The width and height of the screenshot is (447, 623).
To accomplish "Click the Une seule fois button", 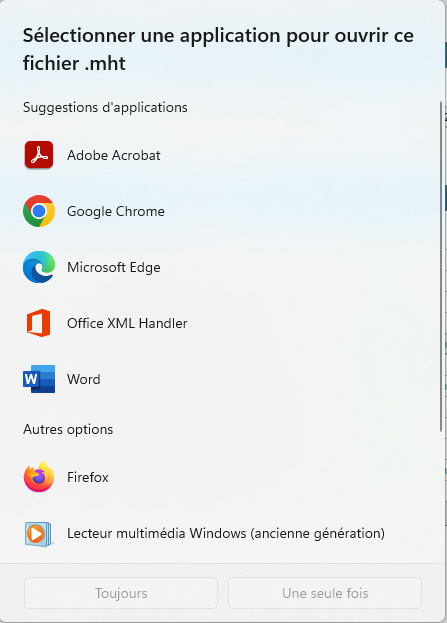I will [325, 593].
